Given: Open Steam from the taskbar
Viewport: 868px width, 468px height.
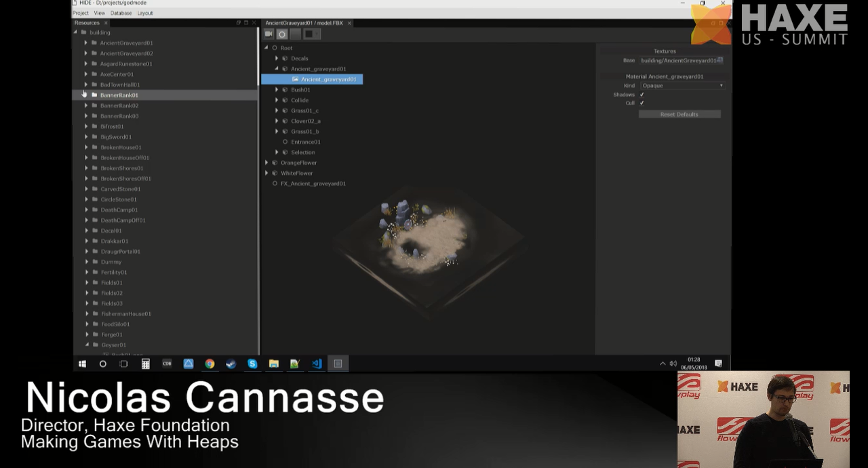Looking at the screenshot, I should (231, 364).
